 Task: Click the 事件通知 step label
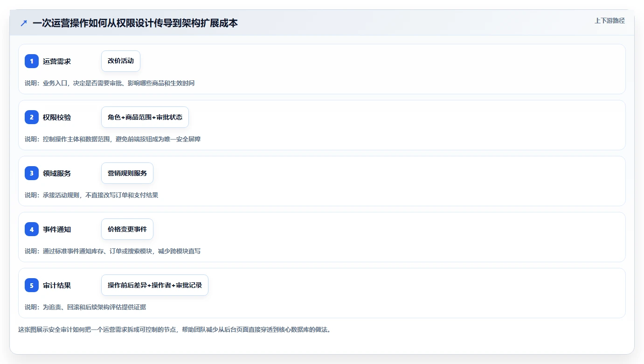pos(57,229)
